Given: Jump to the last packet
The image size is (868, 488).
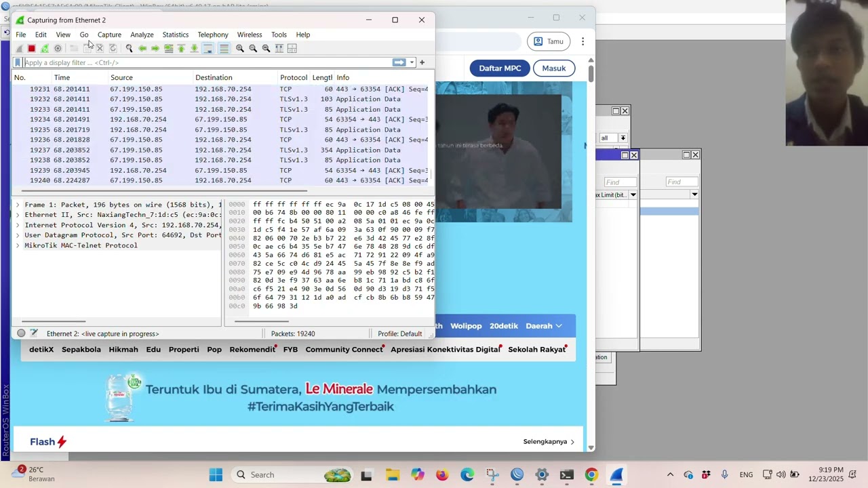Looking at the screenshot, I should click(x=194, y=48).
